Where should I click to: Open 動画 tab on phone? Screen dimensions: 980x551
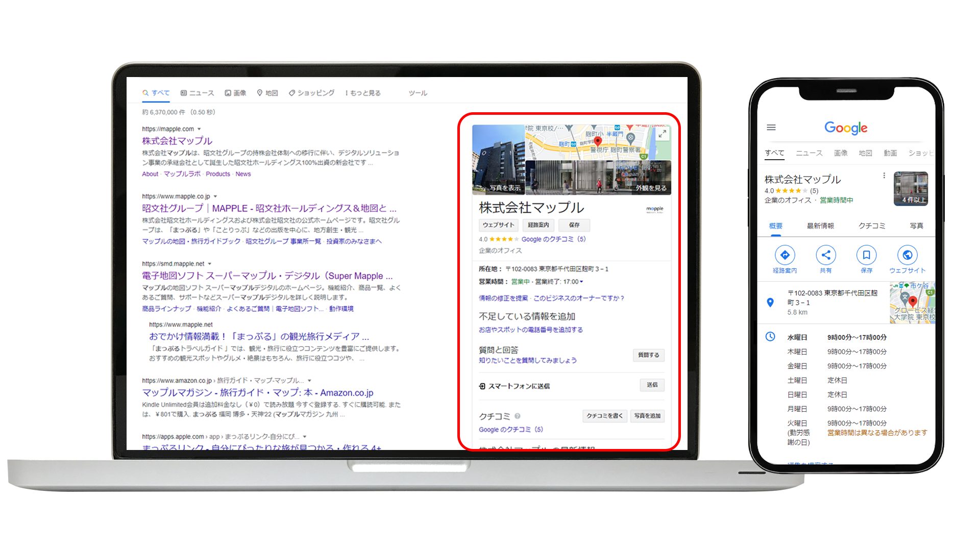[x=890, y=153]
